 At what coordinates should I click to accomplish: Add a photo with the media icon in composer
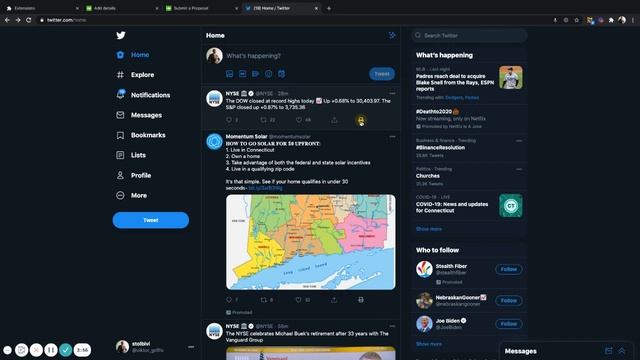click(229, 74)
